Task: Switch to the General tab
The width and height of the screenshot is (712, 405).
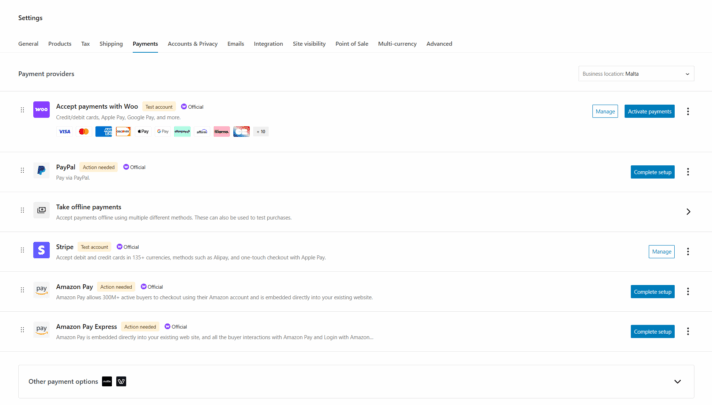Action: (x=28, y=44)
